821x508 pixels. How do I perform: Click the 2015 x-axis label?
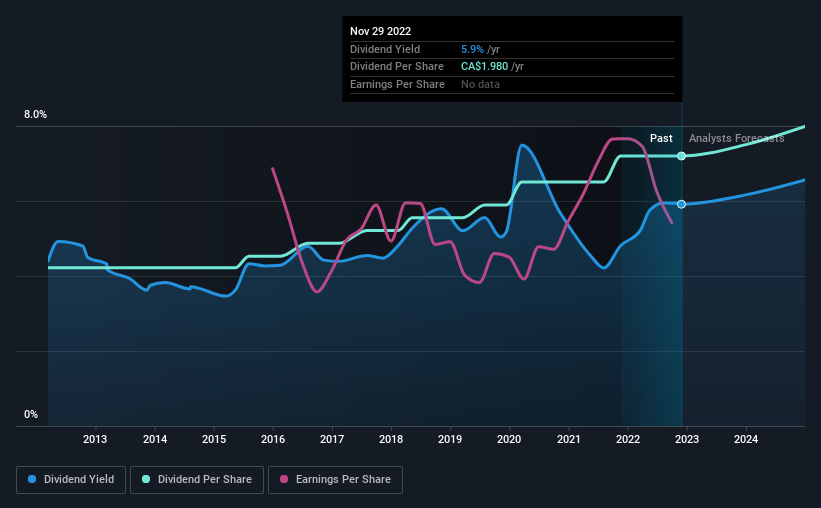(x=214, y=439)
